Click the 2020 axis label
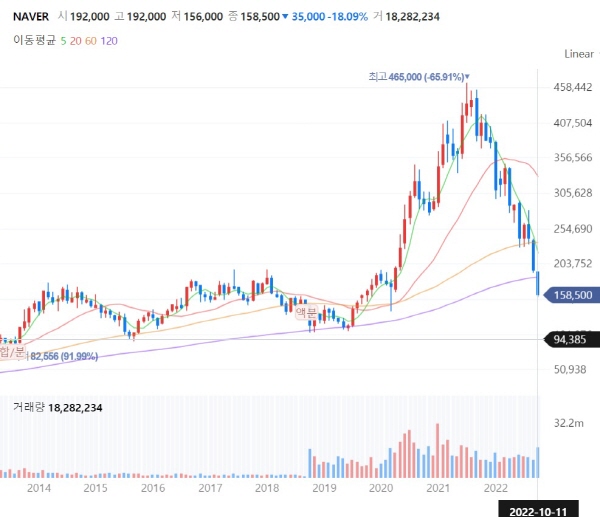Image resolution: width=600 pixels, height=517 pixels. (x=381, y=488)
